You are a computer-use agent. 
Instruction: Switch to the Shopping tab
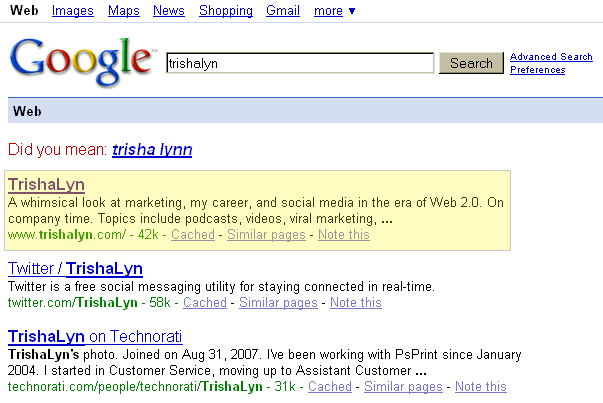pos(226,11)
